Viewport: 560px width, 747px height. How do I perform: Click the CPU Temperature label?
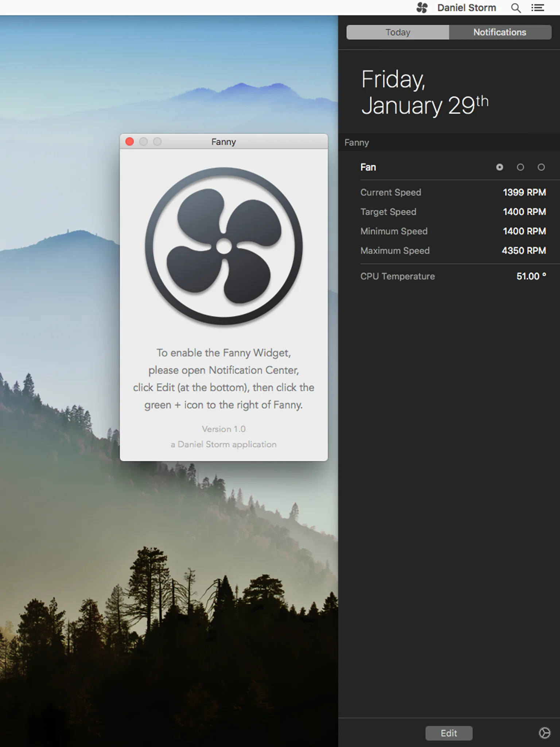click(x=398, y=276)
